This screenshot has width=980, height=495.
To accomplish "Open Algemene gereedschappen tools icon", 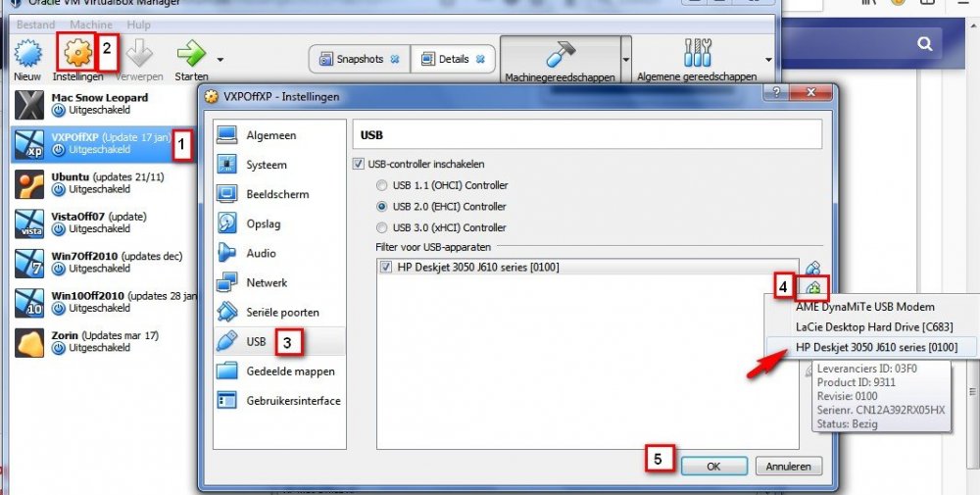I will [x=698, y=53].
